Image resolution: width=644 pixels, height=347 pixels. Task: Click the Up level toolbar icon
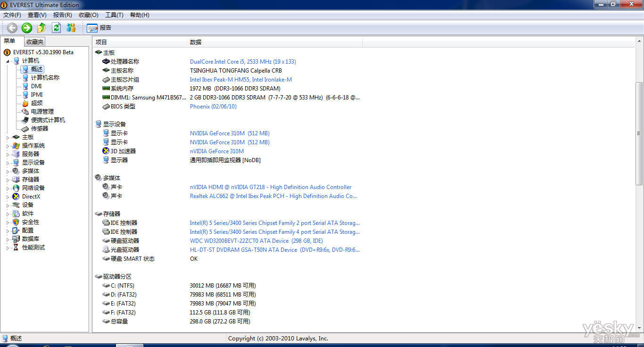coord(41,28)
